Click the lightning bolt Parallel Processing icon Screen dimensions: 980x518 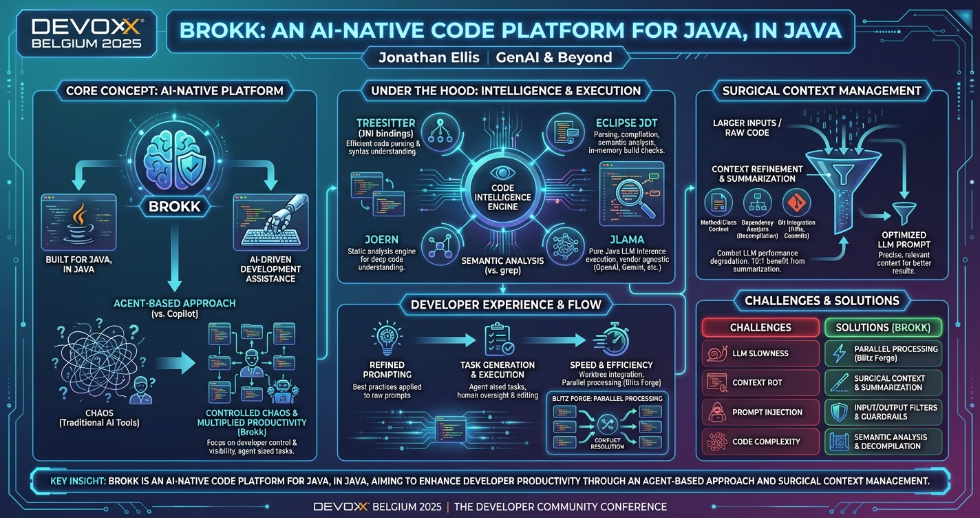[x=840, y=353]
